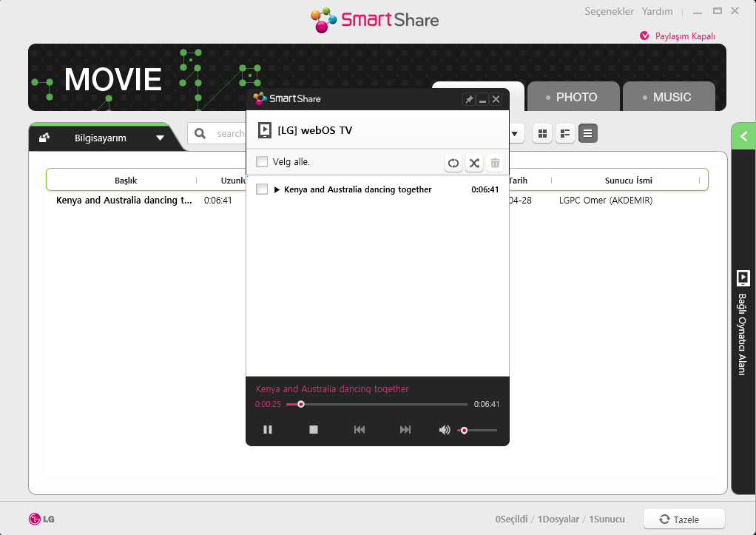Skip to the previous track
The height and width of the screenshot is (535, 756).
(360, 430)
